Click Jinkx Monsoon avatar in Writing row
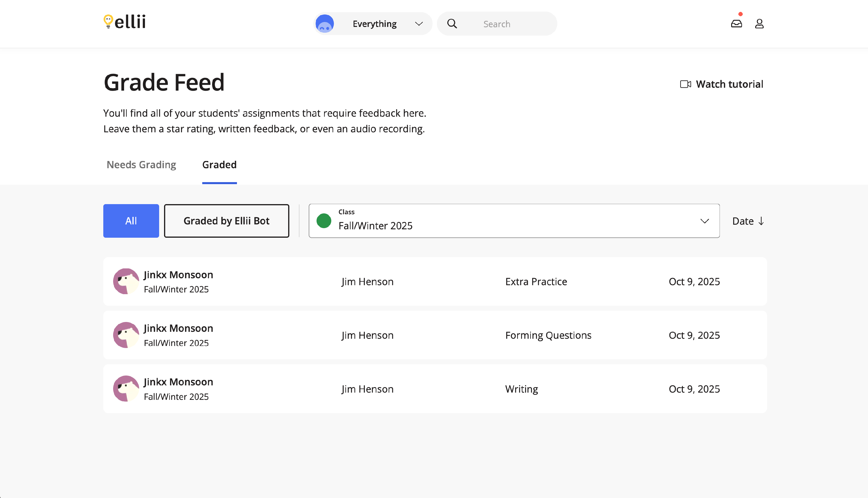 pos(126,389)
